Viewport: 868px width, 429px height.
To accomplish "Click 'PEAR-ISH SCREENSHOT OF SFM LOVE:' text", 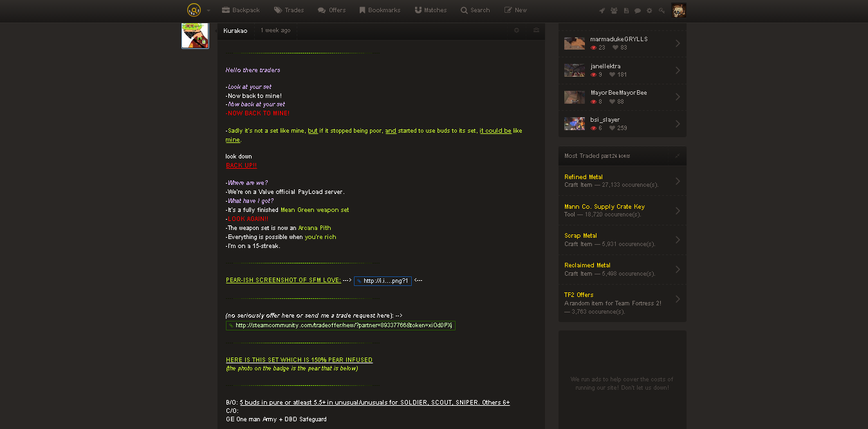I will (x=283, y=280).
